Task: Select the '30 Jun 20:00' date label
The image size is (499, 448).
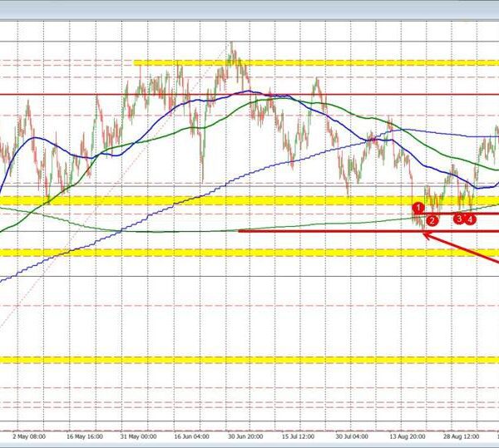Action: tap(247, 436)
